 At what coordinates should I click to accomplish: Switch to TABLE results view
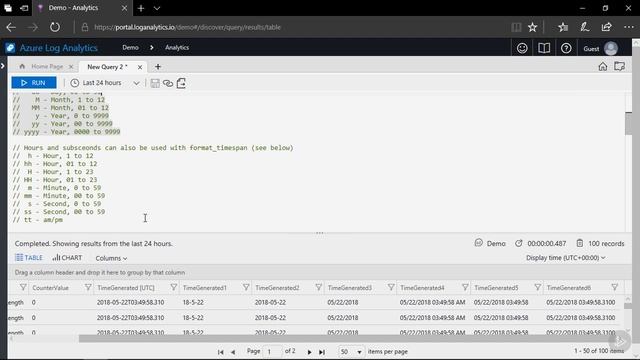pyautogui.click(x=29, y=258)
